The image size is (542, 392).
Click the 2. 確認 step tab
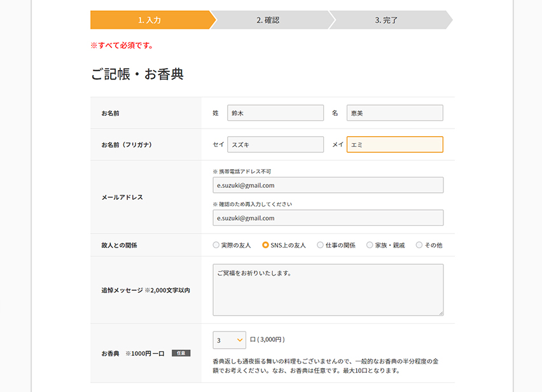click(268, 20)
